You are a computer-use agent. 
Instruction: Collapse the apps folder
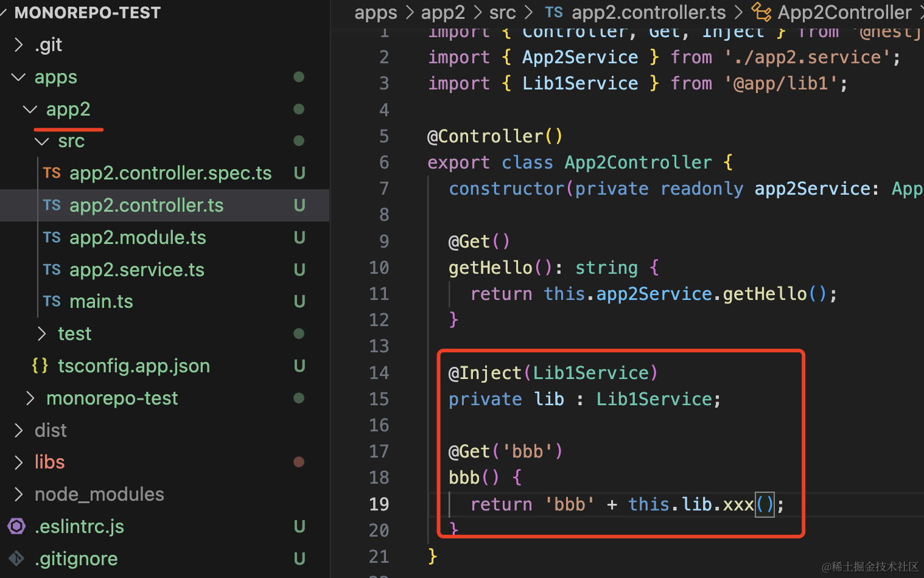point(19,77)
